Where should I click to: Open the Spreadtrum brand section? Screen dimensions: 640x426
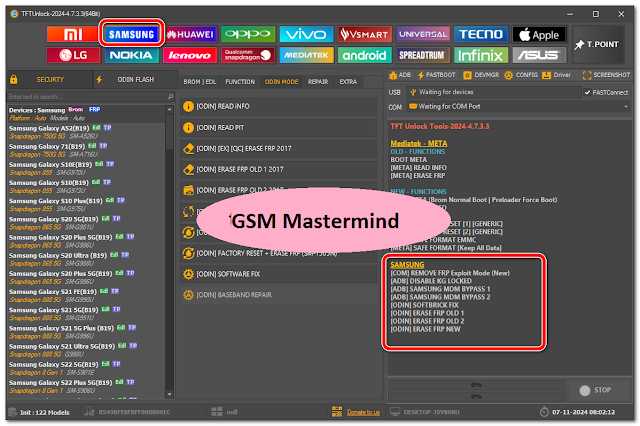(423, 55)
